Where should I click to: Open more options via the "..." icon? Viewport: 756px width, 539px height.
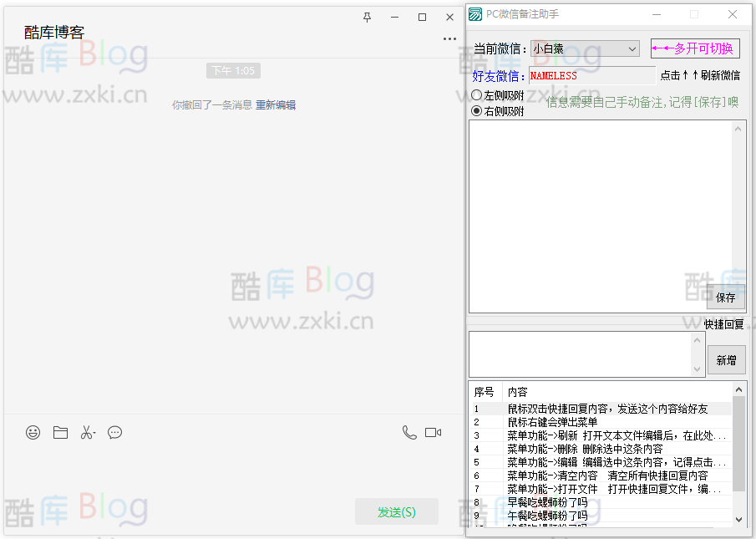[x=449, y=38]
